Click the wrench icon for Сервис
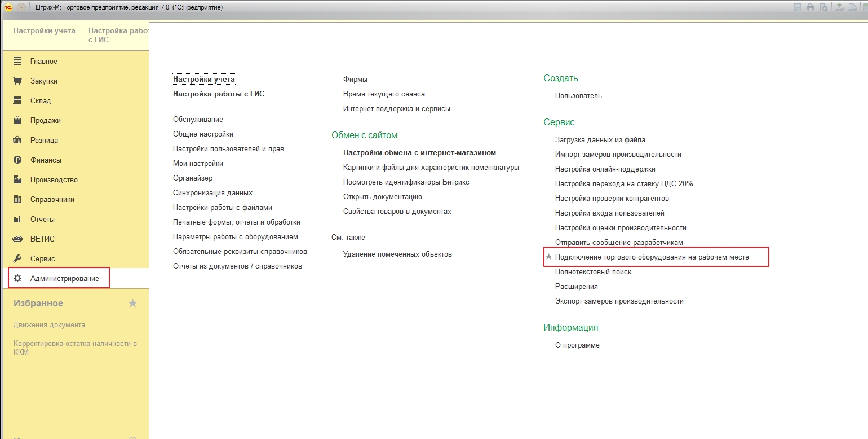The height and width of the screenshot is (439, 868). tap(17, 258)
